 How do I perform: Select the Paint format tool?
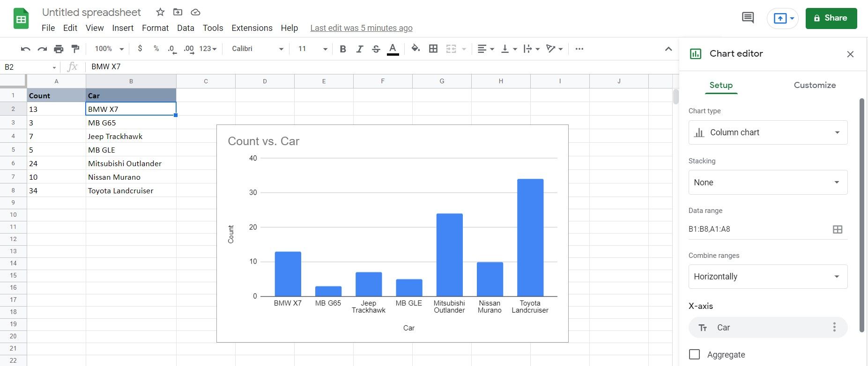[x=75, y=49]
